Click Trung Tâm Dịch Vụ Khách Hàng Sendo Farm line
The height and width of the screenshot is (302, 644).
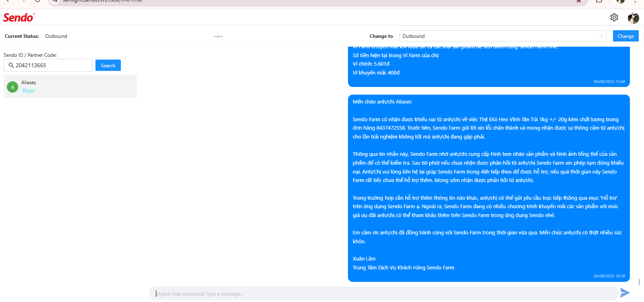point(403,268)
